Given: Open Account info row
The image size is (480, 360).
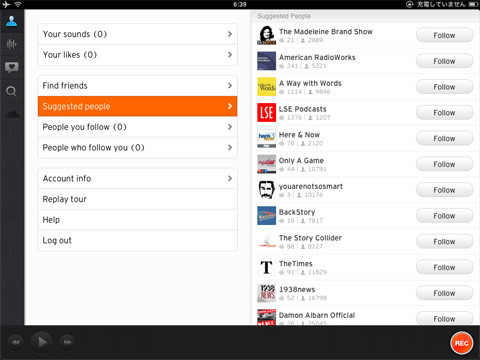Looking at the screenshot, I should coord(137,178).
